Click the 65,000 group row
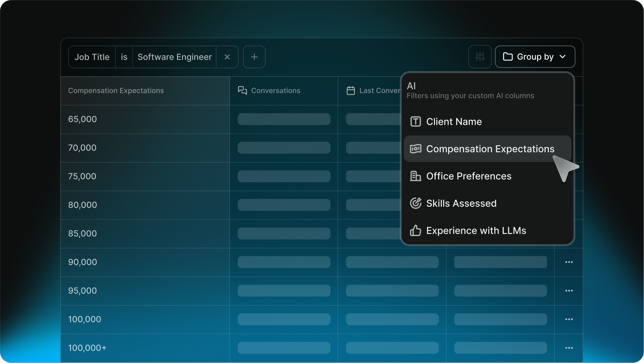Viewport: 644px width, 363px height. coord(82,119)
